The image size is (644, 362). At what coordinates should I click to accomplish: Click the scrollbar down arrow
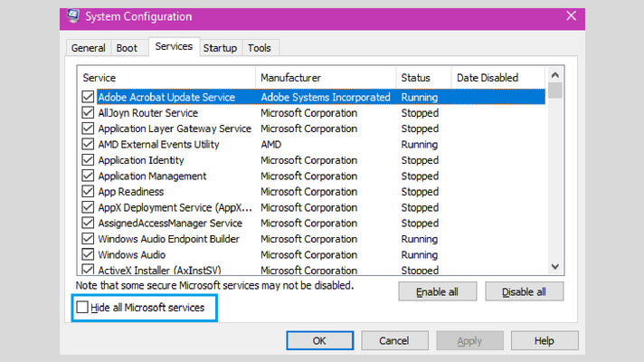coord(554,267)
